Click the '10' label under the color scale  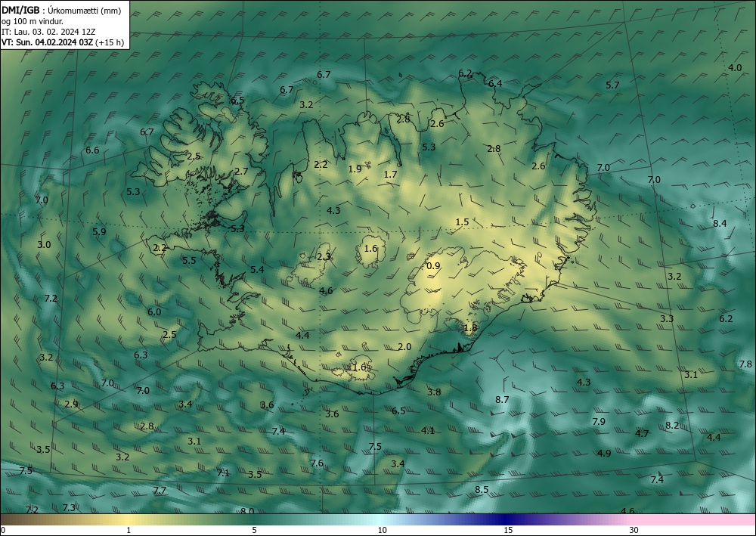click(x=382, y=530)
